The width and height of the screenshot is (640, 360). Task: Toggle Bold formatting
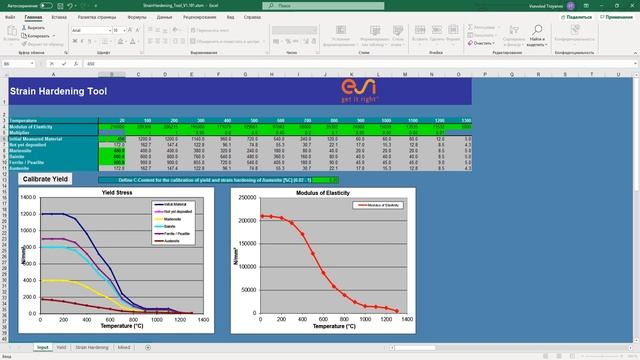75,41
